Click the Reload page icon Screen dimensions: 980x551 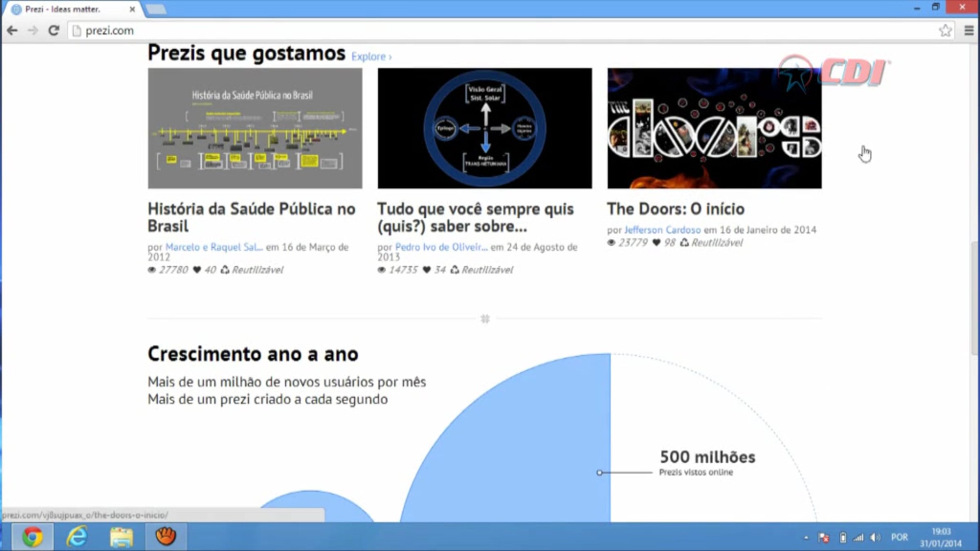tap(53, 31)
